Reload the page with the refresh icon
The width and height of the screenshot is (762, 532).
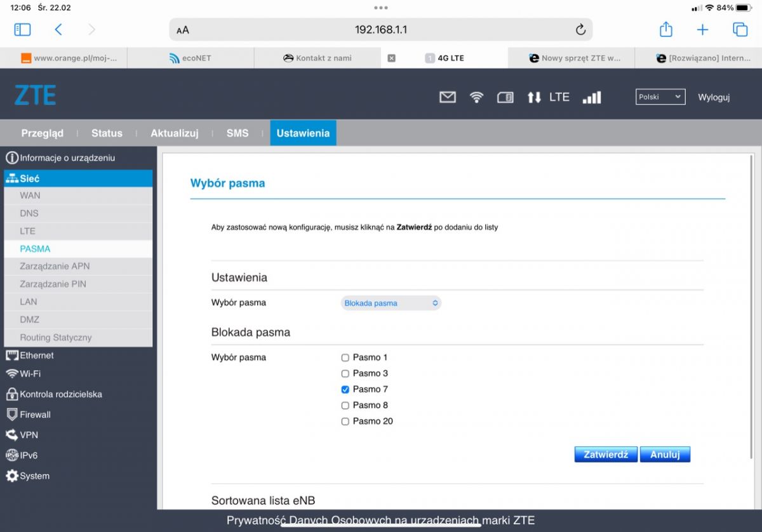(580, 30)
